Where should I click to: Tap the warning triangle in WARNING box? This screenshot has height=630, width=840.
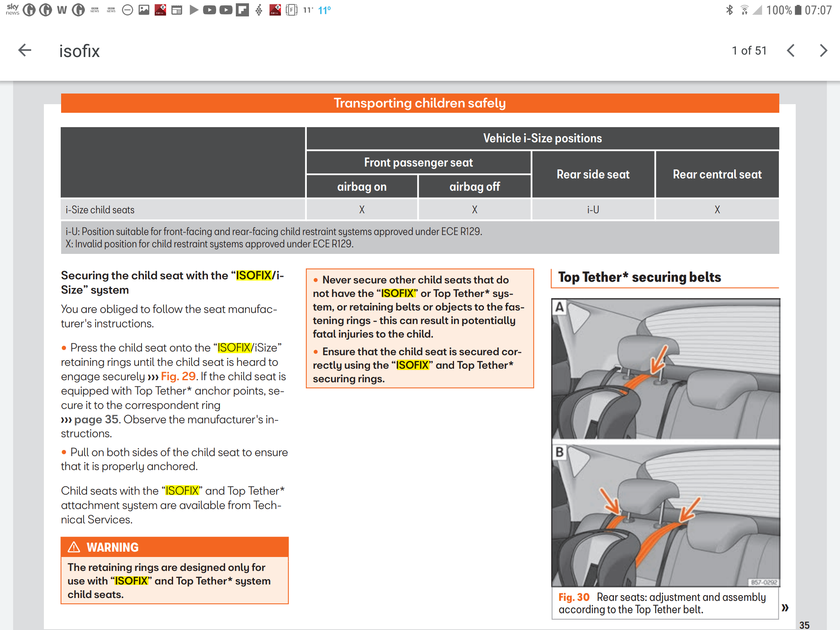pos(74,547)
